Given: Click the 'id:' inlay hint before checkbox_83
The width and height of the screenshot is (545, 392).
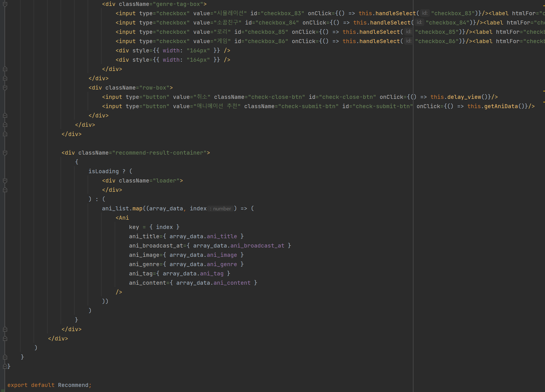Looking at the screenshot, I should click(424, 13).
